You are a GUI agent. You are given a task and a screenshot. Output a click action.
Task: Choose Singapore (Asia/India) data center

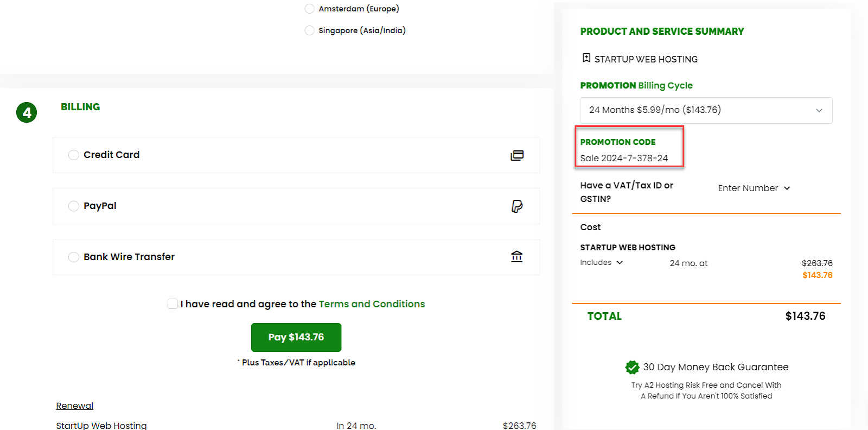coord(309,30)
